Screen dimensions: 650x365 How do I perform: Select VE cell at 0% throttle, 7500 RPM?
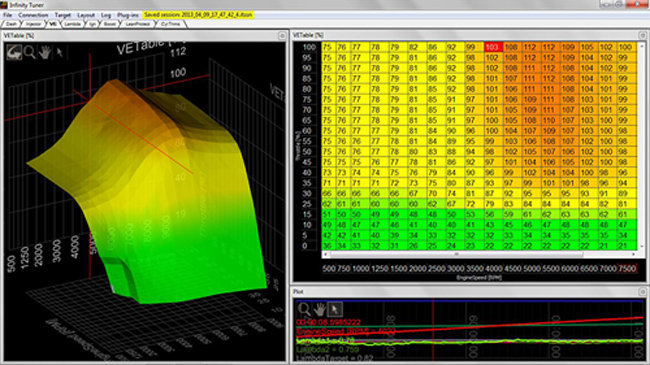626,246
